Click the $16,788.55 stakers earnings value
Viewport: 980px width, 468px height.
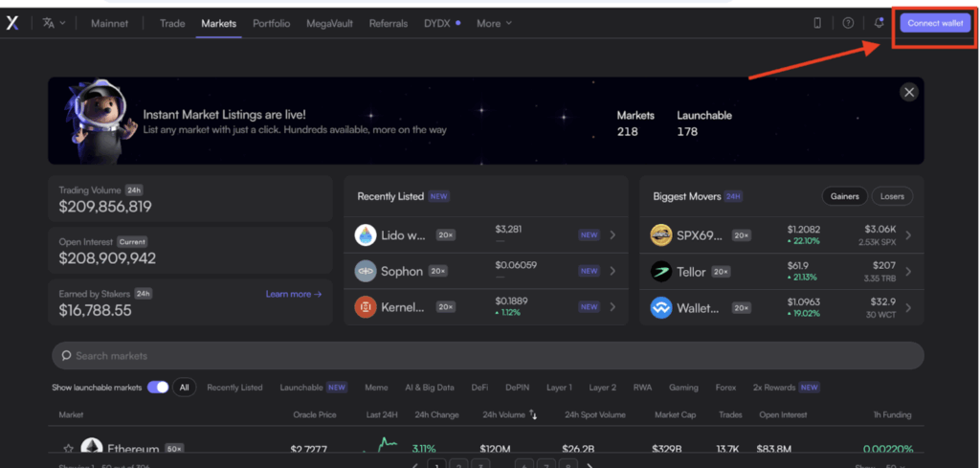95,309
